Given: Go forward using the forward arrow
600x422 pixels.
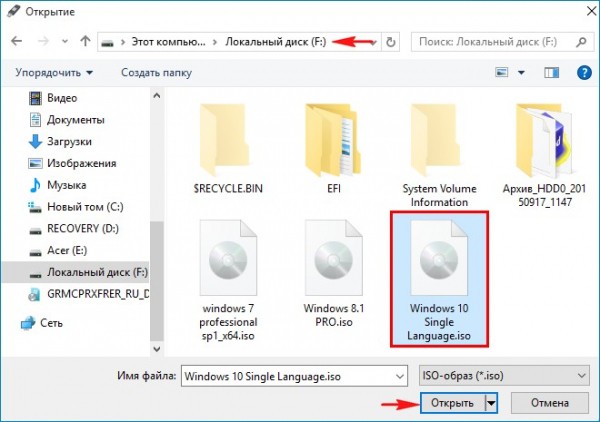Looking at the screenshot, I should [x=43, y=41].
